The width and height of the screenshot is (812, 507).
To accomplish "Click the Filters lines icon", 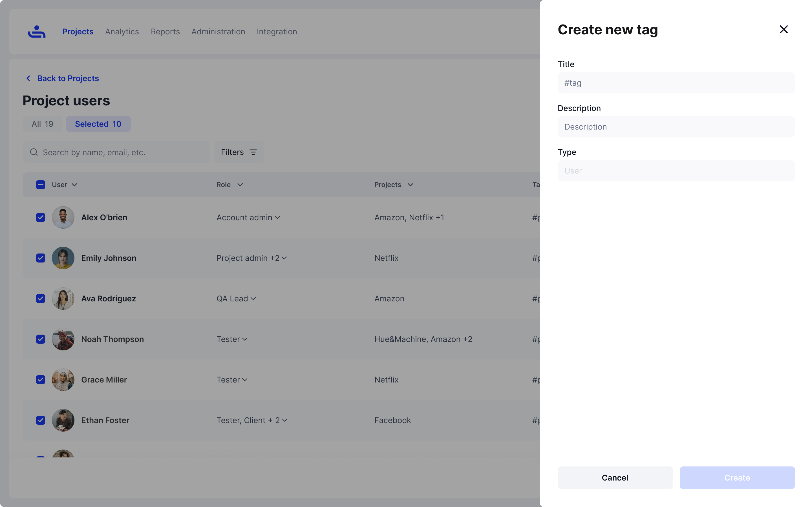I will pos(253,152).
